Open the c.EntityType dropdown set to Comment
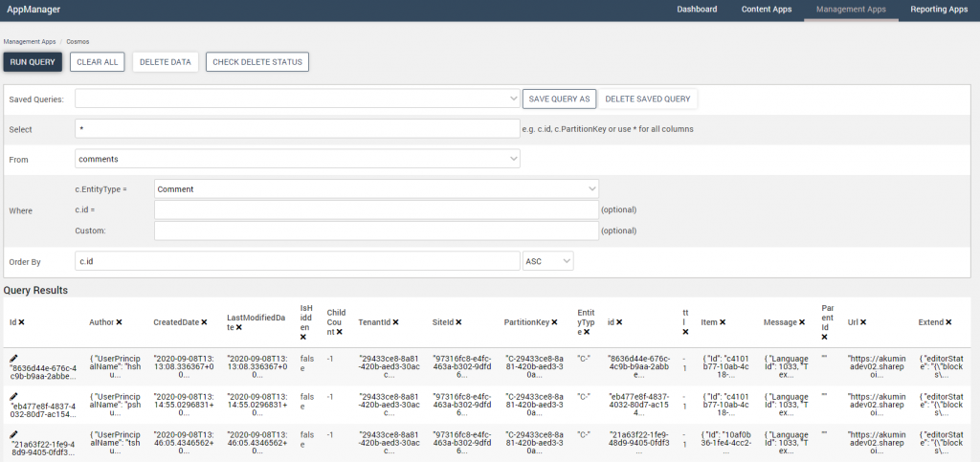This screenshot has height=462, width=980. [x=376, y=189]
